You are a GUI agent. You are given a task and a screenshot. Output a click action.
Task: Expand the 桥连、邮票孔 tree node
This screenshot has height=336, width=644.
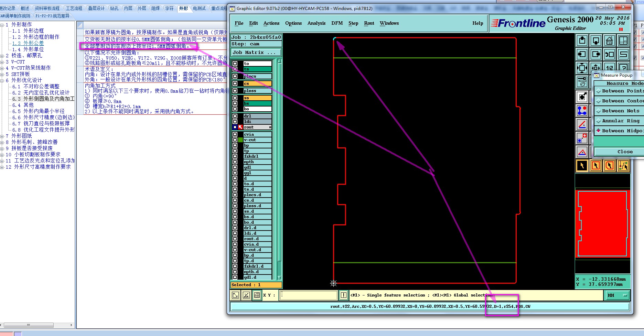pyautogui.click(x=2, y=56)
